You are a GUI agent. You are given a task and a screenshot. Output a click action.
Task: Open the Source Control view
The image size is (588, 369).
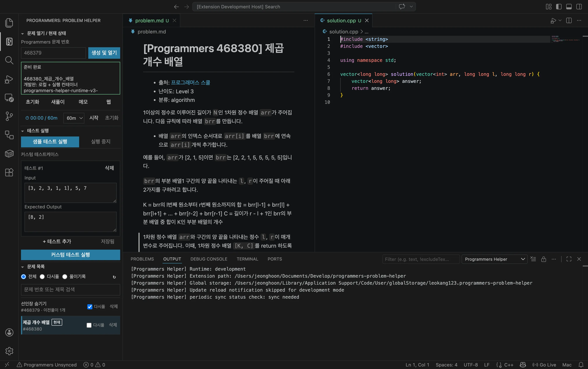(9, 116)
